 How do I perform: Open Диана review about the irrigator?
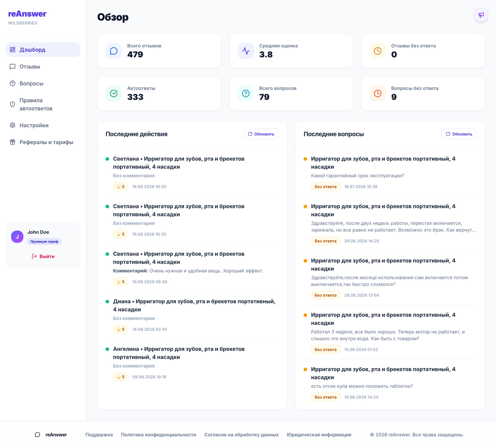pos(192,315)
